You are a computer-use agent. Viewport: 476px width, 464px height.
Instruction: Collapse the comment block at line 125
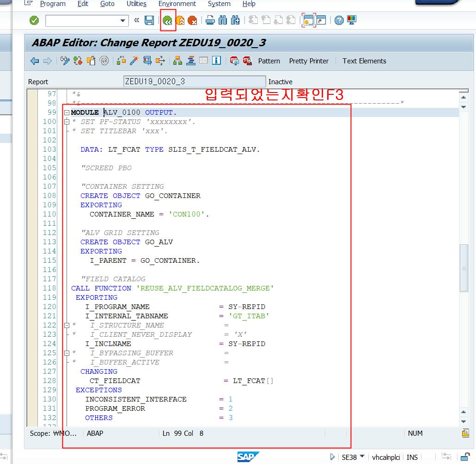(67, 353)
